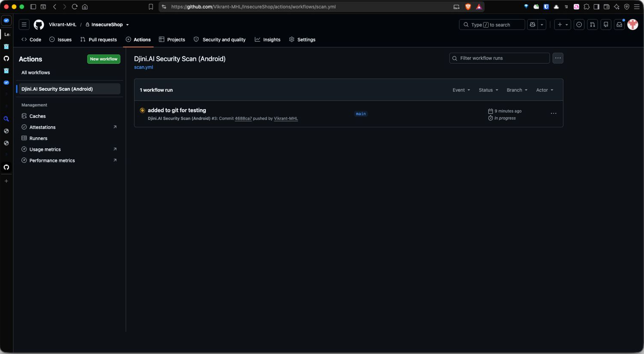Viewport: 644px width, 354px height.
Task: Go to the Insights tab
Action: click(x=267, y=40)
